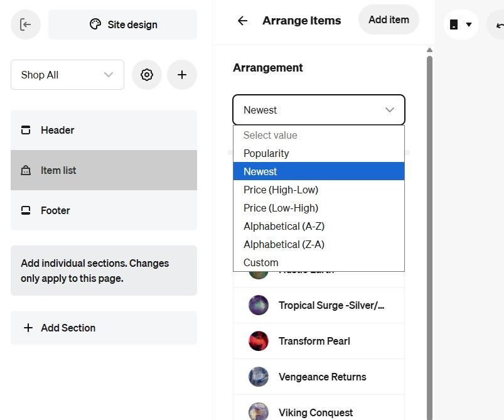504x420 pixels.
Task: Click the Header section icon
Action: click(26, 130)
